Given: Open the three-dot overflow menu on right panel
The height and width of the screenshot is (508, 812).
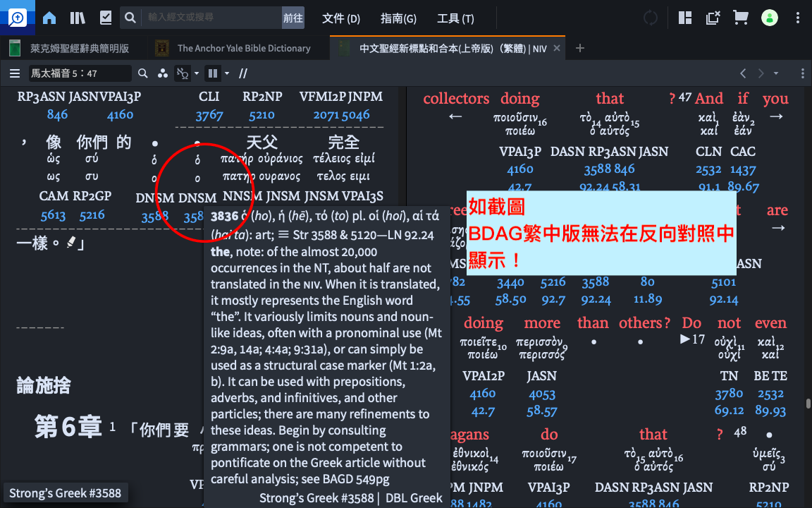Looking at the screenshot, I should pyautogui.click(x=801, y=73).
